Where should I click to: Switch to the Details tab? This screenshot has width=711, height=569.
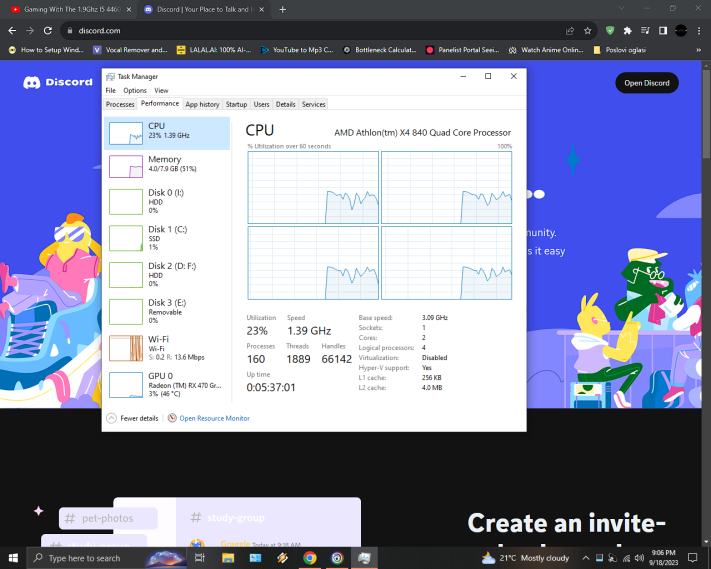[286, 104]
